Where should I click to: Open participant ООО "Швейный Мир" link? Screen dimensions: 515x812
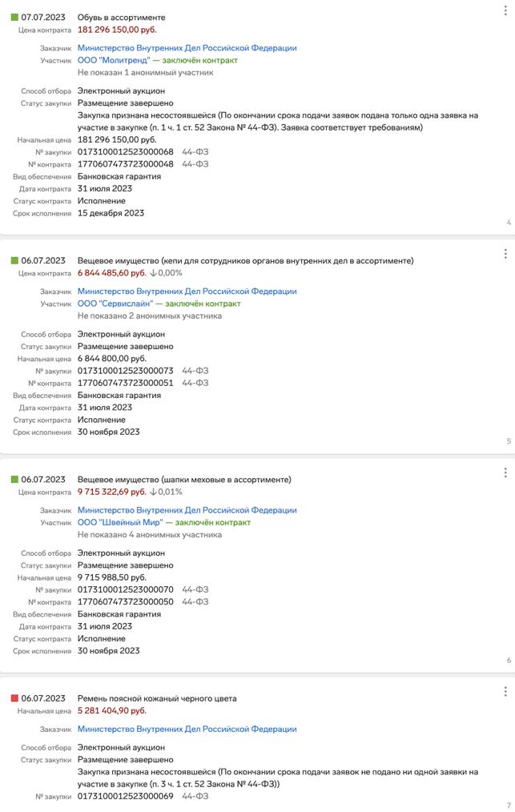pyautogui.click(x=120, y=523)
